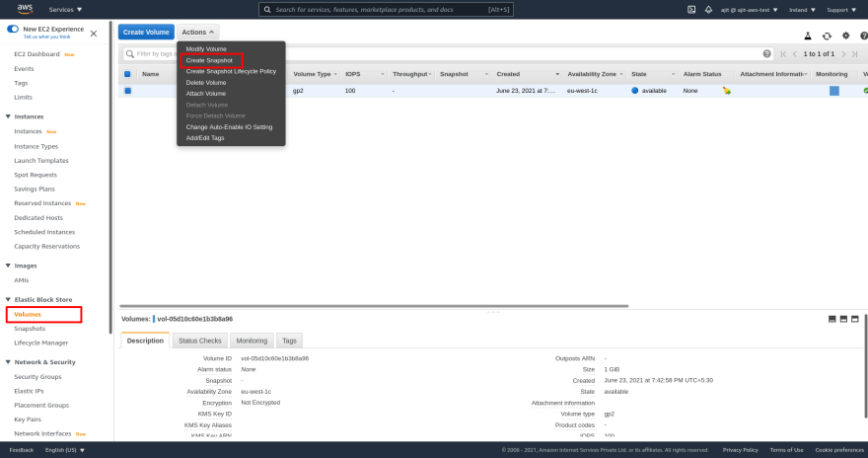This screenshot has height=458, width=868.
Task: Maximize the details pane layout icon
Action: [x=855, y=319]
